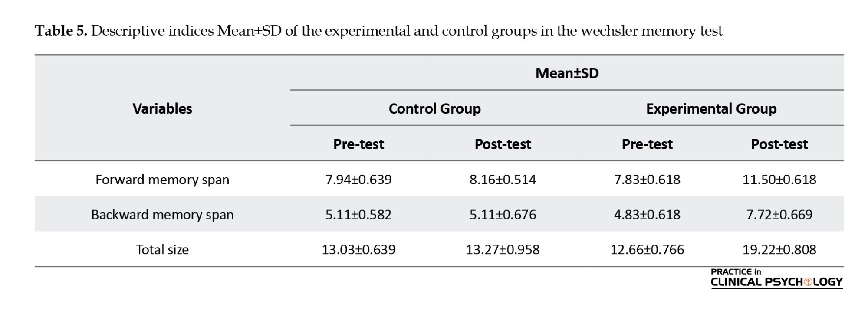Select the Backward memory span row label
The height and width of the screenshot is (317, 868).
click(x=162, y=215)
